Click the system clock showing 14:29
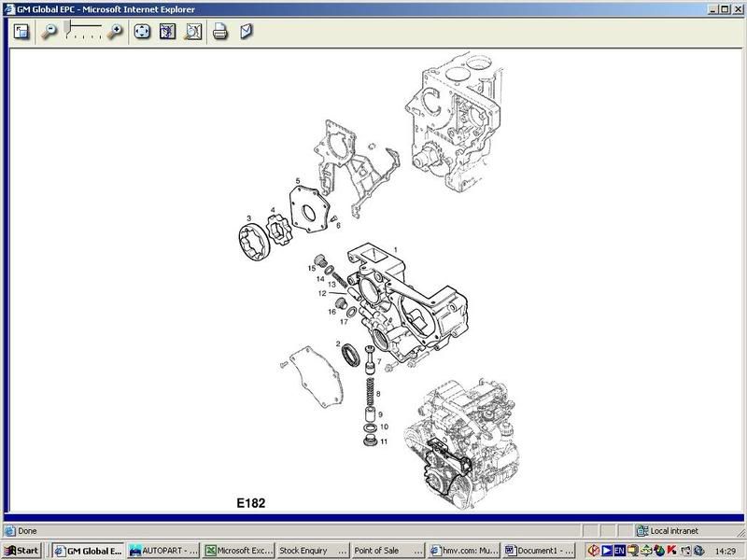This screenshot has width=747, height=560. click(726, 550)
